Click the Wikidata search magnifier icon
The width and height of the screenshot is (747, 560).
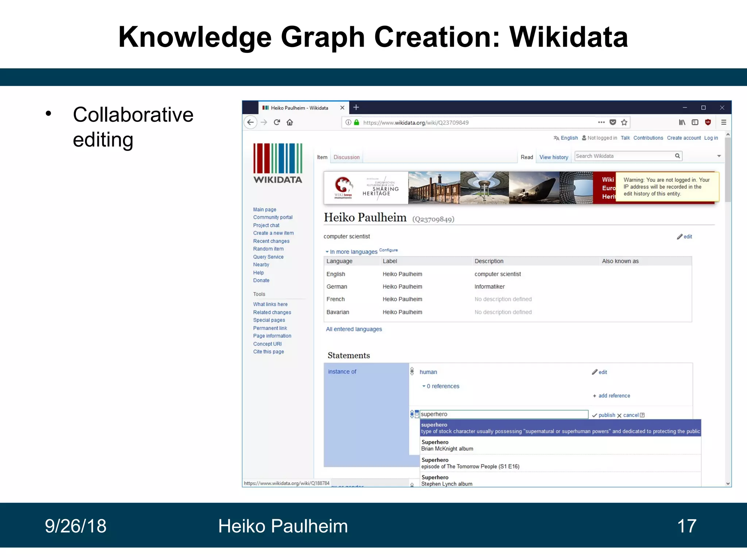[677, 156]
